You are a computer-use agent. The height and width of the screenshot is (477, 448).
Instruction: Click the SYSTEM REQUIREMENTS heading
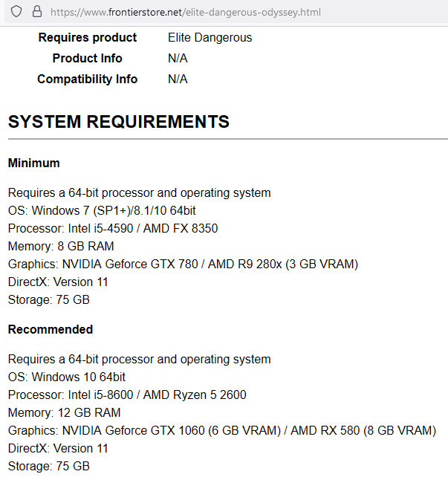(119, 122)
